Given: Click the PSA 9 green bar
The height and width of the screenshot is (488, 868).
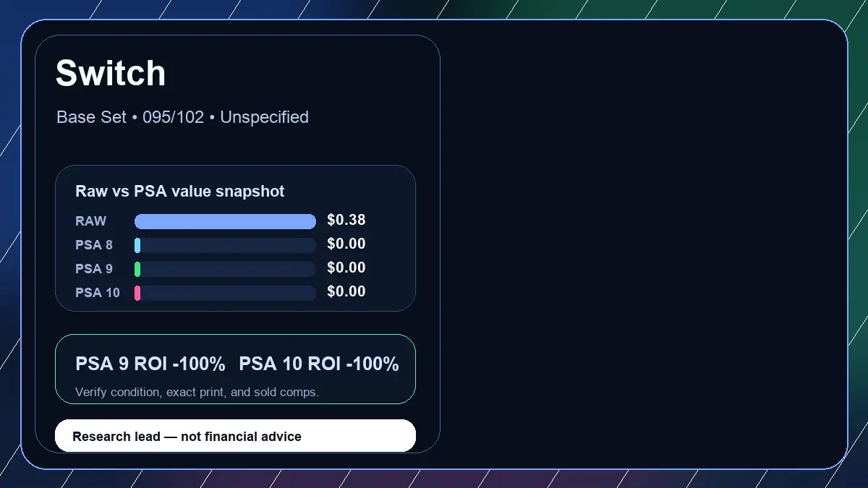Looking at the screenshot, I should click(x=137, y=269).
